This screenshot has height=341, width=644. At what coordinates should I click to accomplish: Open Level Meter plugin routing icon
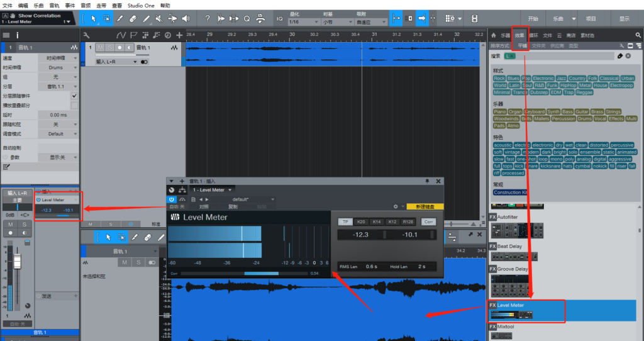(x=182, y=190)
